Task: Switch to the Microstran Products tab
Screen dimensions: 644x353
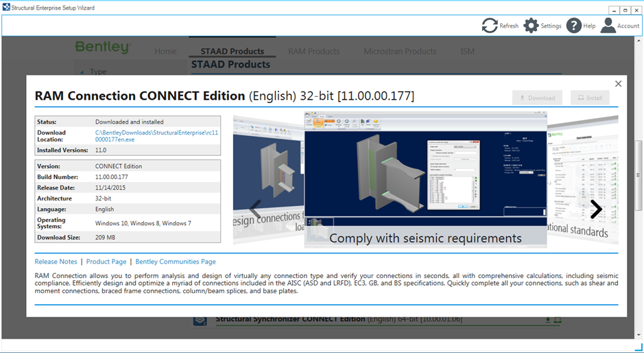Action: [400, 52]
